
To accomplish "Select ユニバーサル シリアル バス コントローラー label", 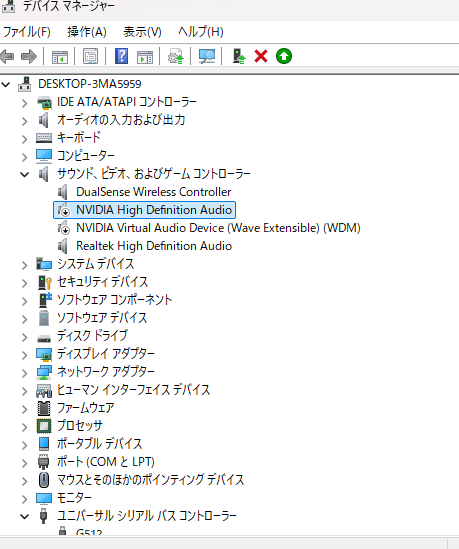I will (147, 516).
